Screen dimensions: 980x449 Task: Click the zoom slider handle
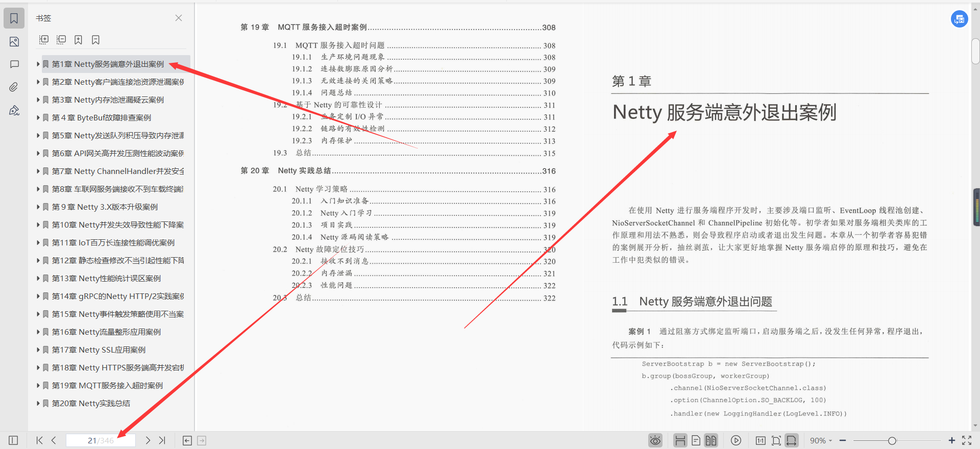[x=892, y=441]
